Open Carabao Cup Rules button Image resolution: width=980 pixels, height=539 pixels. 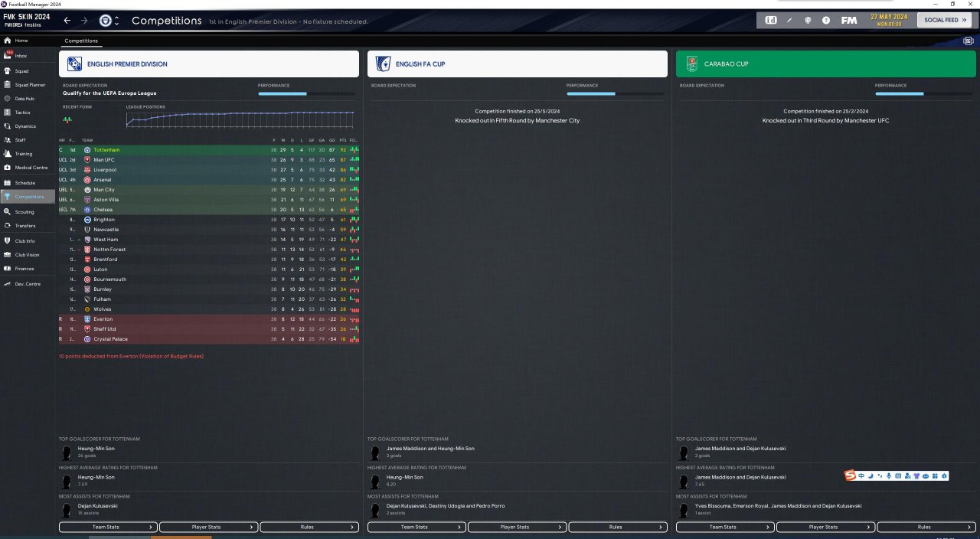click(926, 527)
